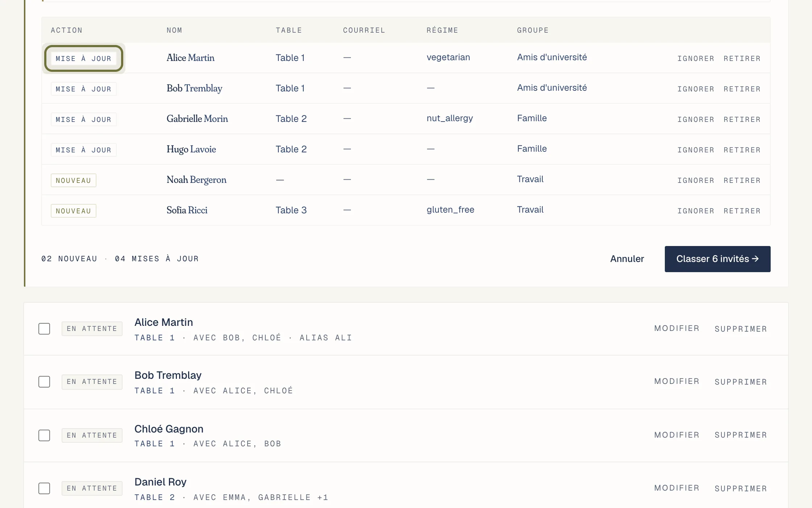812x508 pixels.
Task: Edit Chloé Gagnon via Modifier
Action: tap(677, 435)
